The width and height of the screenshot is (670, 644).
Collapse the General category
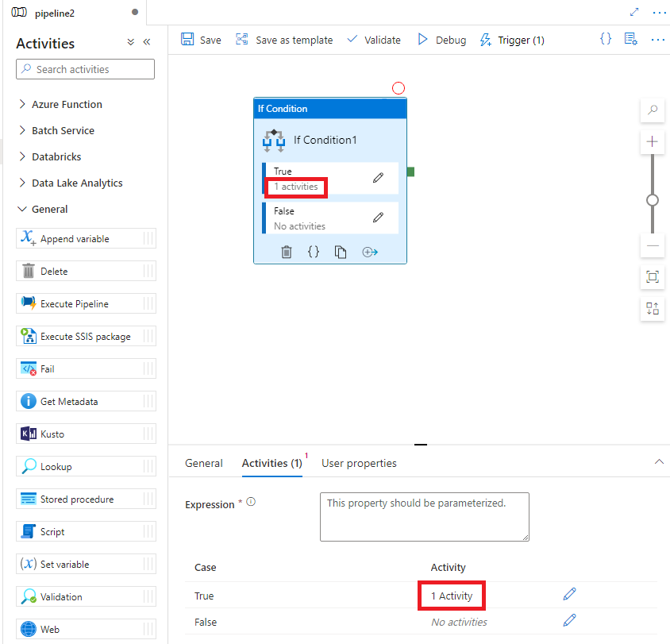click(x=43, y=209)
